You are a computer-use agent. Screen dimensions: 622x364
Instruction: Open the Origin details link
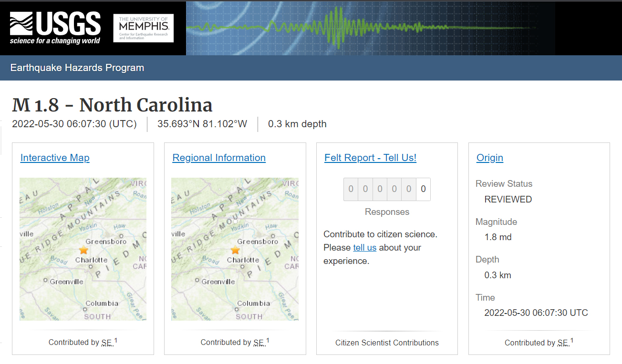pos(489,158)
